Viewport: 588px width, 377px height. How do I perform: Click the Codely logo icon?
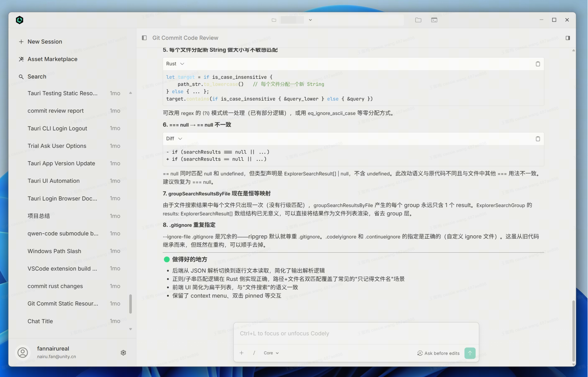pos(20,20)
